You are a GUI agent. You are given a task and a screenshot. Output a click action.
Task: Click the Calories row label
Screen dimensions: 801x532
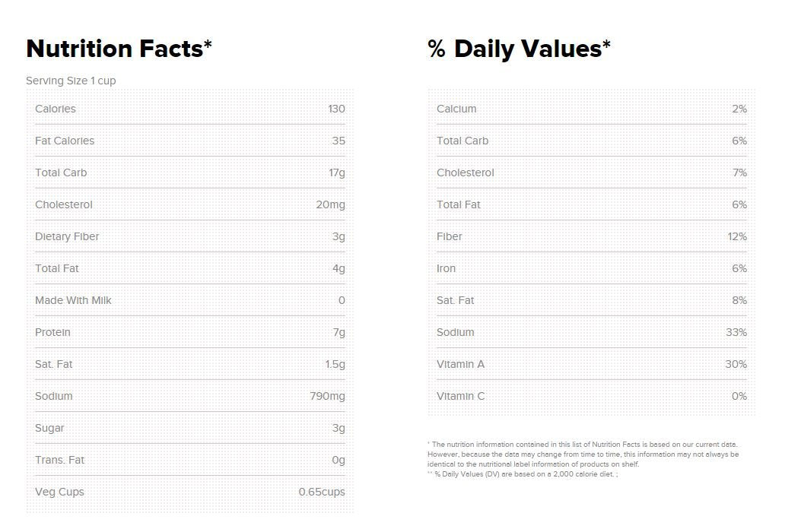(x=56, y=109)
